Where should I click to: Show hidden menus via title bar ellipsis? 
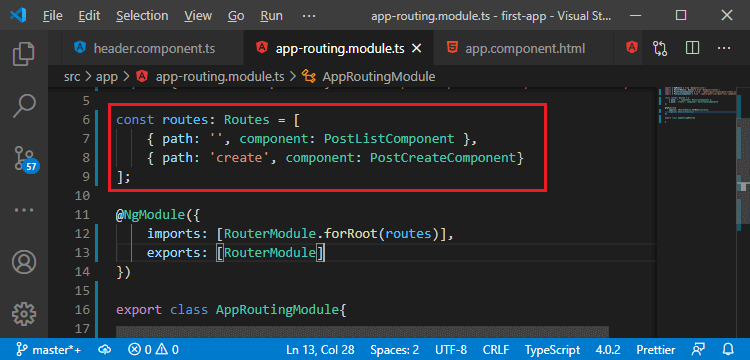coord(309,16)
